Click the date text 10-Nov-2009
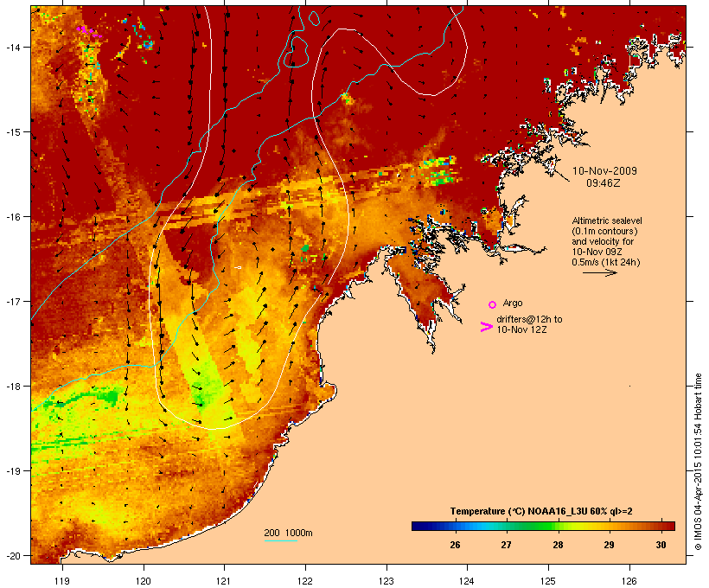The width and height of the screenshot is (709, 588). pos(604,171)
